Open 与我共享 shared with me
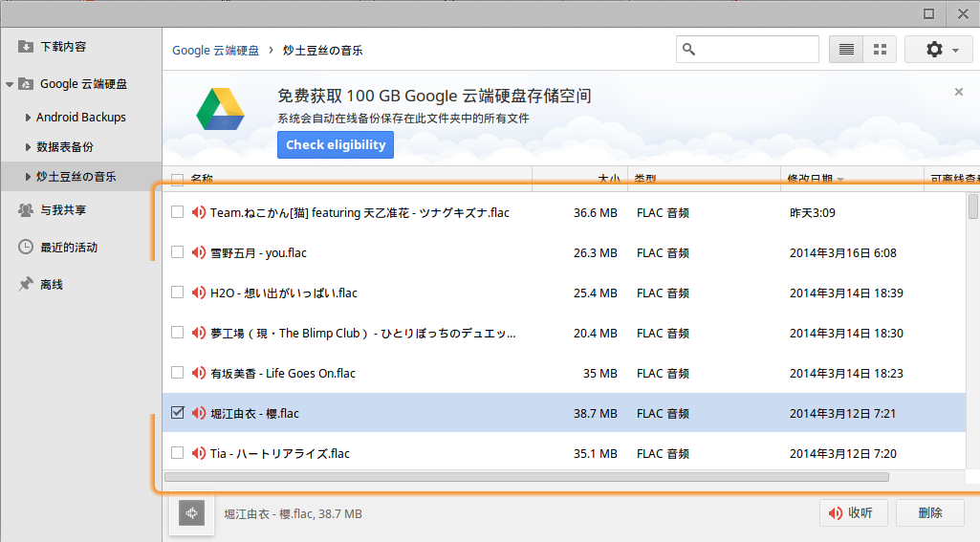This screenshot has width=980, height=542. pyautogui.click(x=63, y=209)
